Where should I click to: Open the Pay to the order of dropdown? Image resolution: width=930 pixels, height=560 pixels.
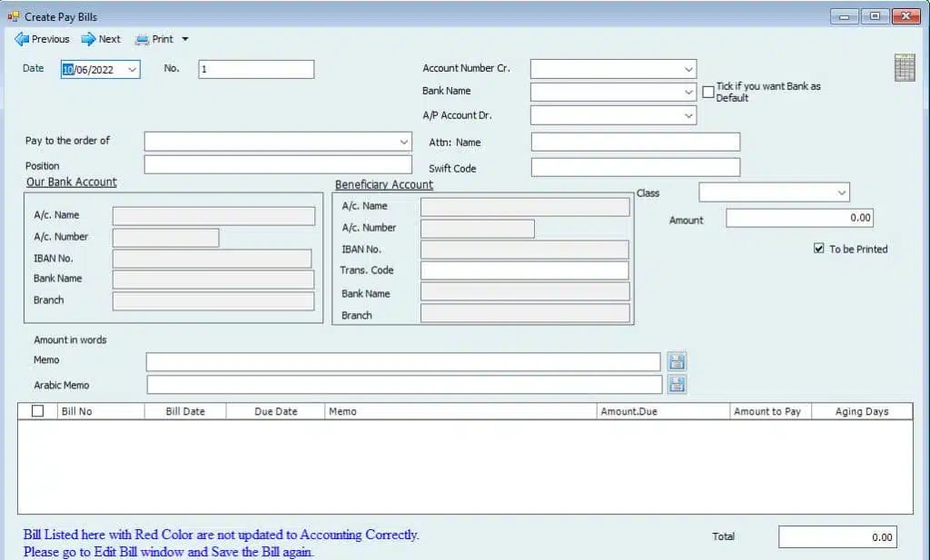404,142
